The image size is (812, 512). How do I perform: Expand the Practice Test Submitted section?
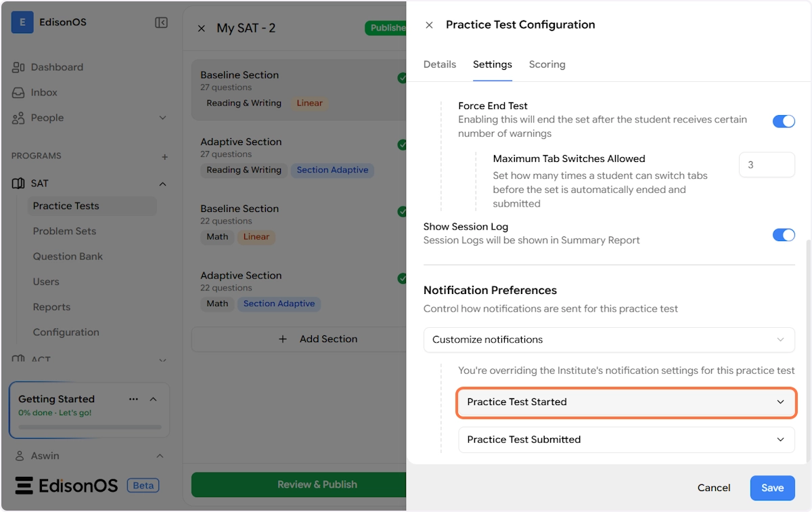coord(626,440)
